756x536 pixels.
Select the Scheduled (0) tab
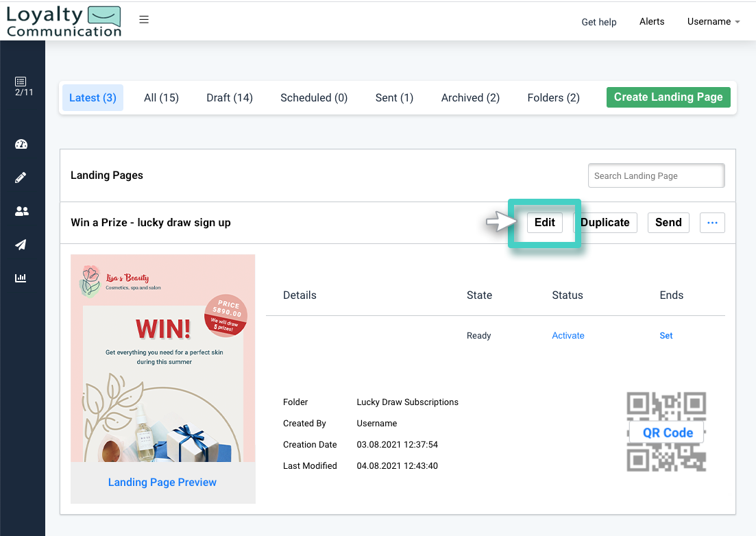[314, 98]
